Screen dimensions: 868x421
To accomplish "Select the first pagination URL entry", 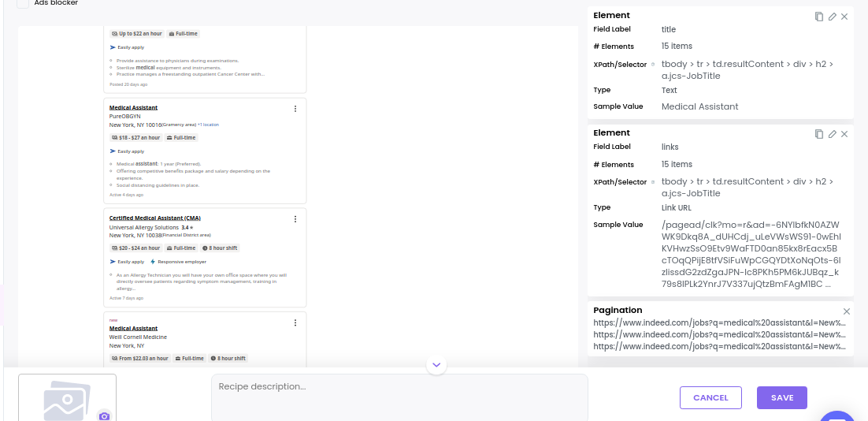I will (720, 322).
